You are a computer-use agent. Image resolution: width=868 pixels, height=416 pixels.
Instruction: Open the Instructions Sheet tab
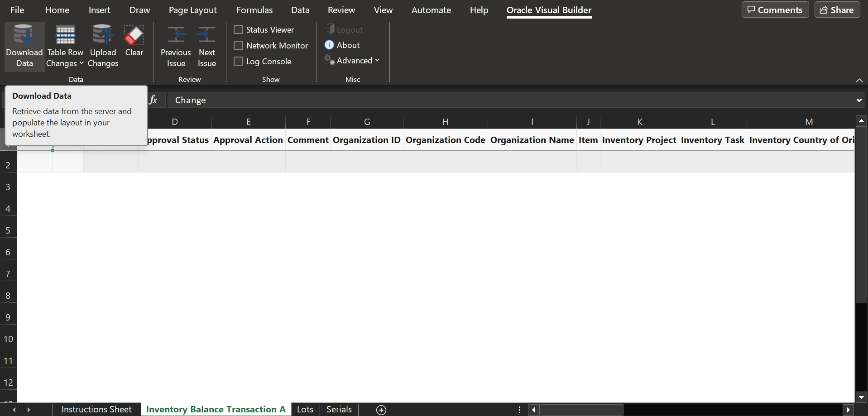coord(96,409)
